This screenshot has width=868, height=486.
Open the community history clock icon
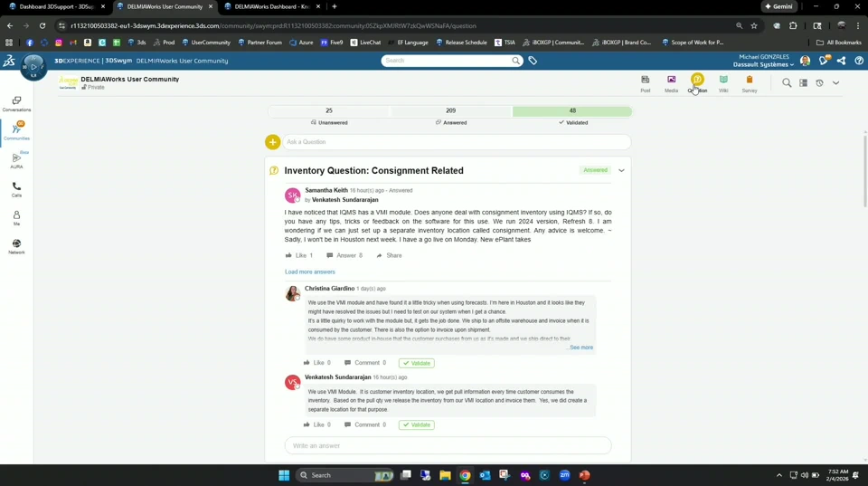pos(820,83)
